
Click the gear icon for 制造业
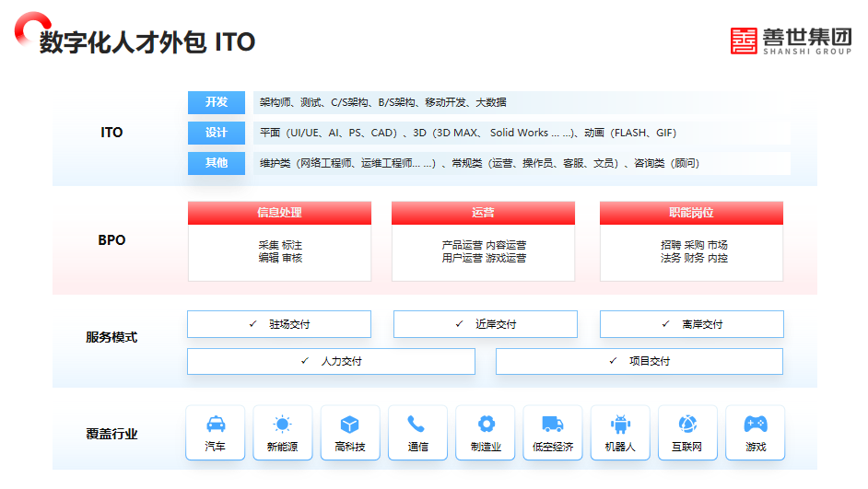coord(486,425)
